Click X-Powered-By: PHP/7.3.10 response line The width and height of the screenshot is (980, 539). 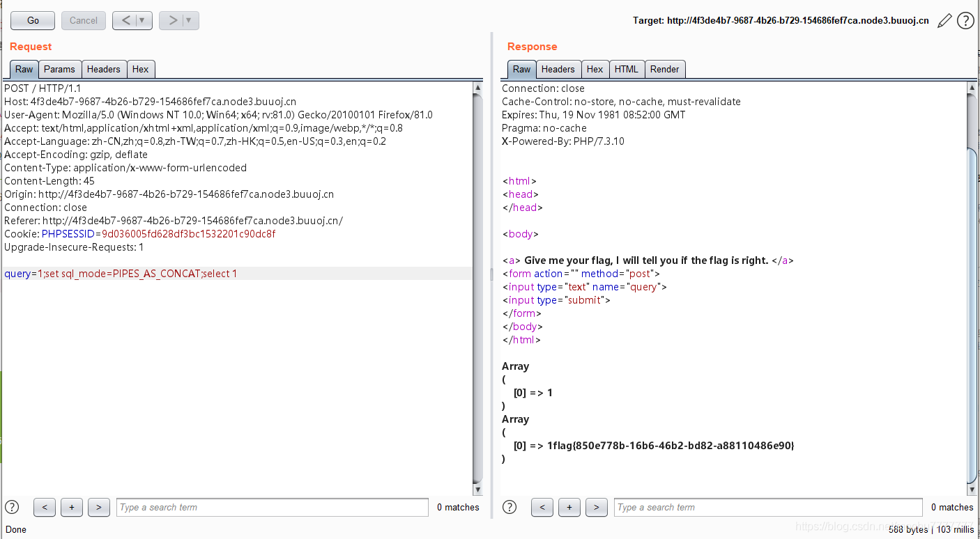pos(563,141)
